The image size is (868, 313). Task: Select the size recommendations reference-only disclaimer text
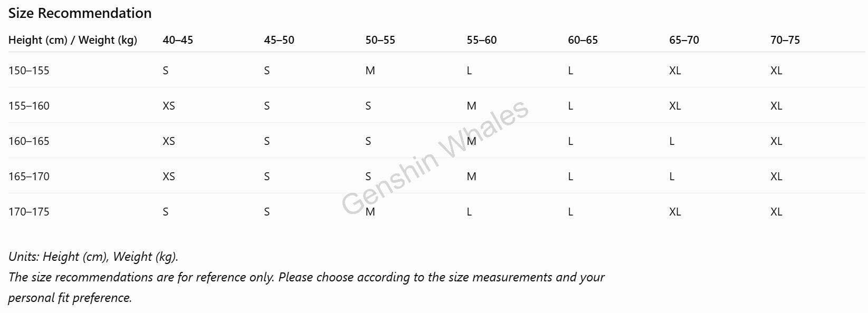[x=307, y=287]
